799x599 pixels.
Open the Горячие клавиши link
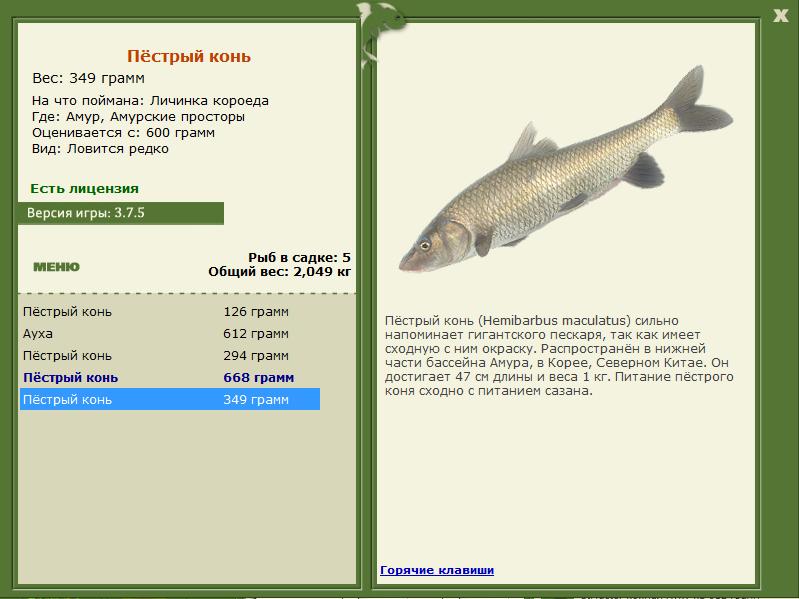(x=437, y=570)
